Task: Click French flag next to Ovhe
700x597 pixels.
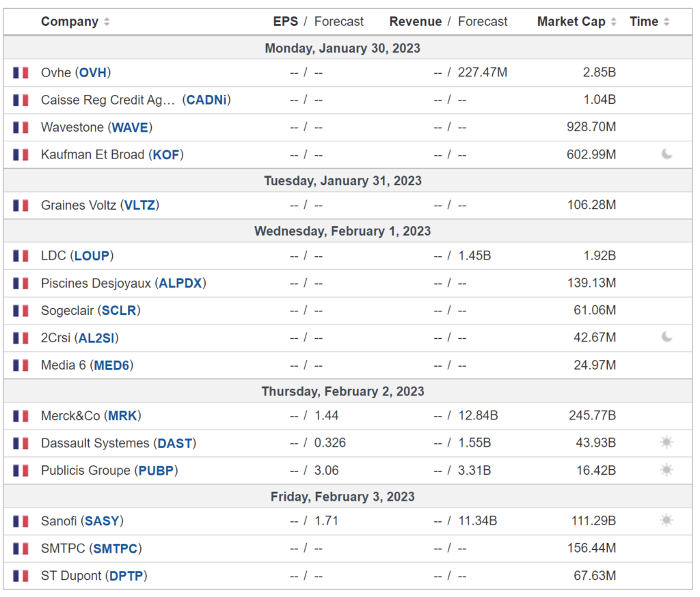Action: click(x=21, y=72)
